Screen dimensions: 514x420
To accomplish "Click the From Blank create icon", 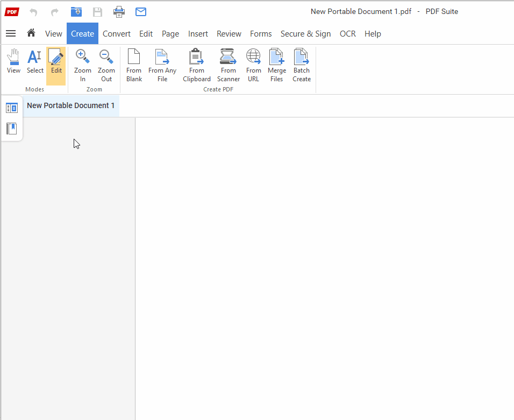I will pos(134,65).
